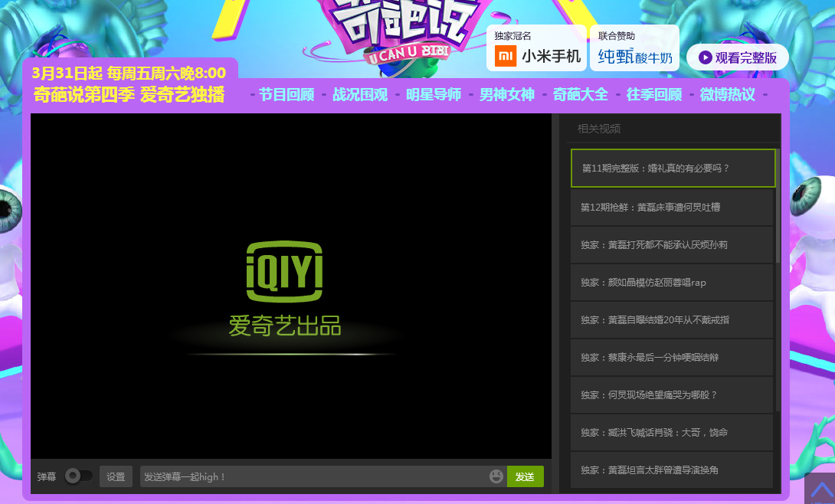Open the 往季回顾 menu item
The image size is (835, 504).
pyautogui.click(x=654, y=95)
